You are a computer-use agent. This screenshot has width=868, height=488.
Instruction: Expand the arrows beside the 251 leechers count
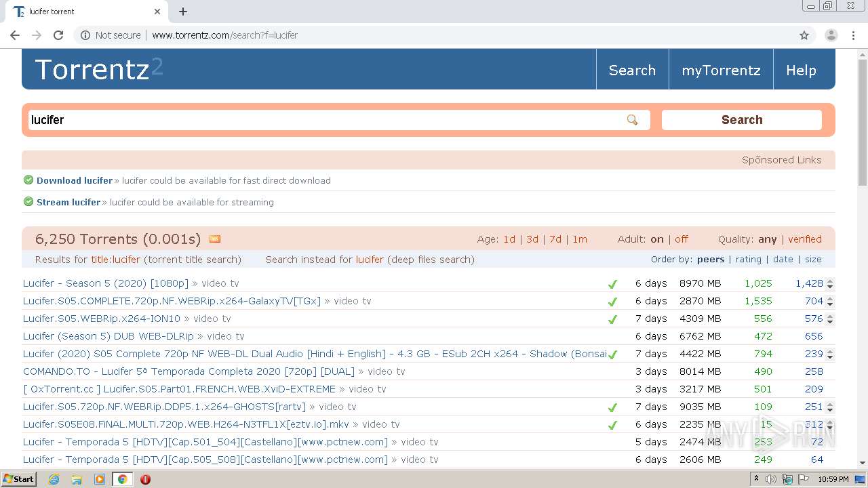tap(830, 407)
